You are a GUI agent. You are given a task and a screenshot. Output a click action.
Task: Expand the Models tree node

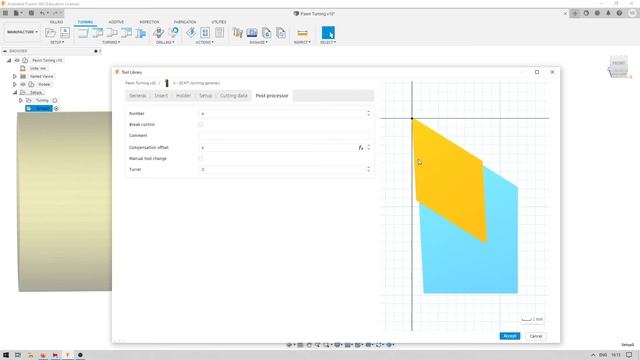pyautogui.click(x=15, y=84)
